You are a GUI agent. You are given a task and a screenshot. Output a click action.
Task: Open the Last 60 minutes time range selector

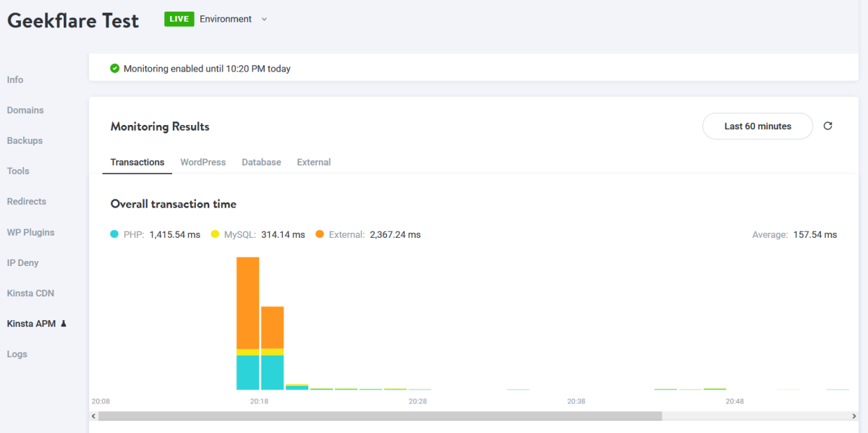757,126
